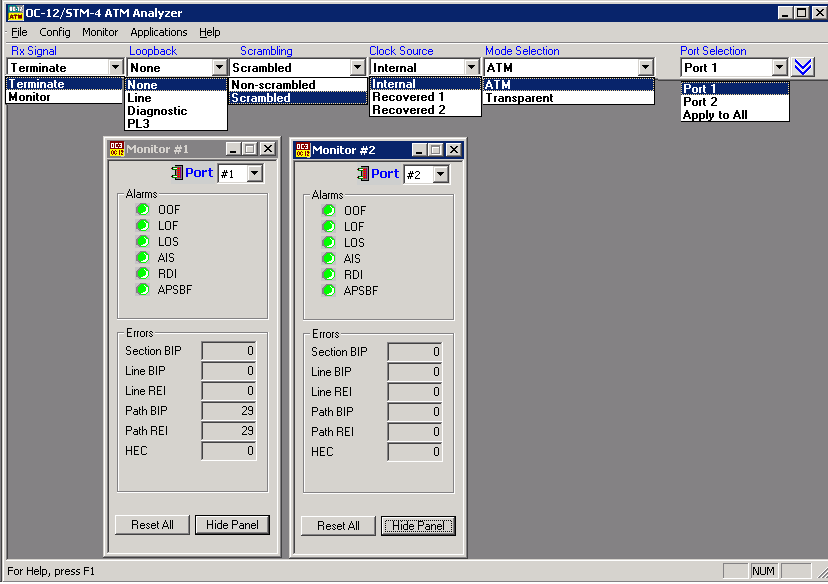Open the Applications menu
Screen dimensions: 828x584
(x=159, y=32)
